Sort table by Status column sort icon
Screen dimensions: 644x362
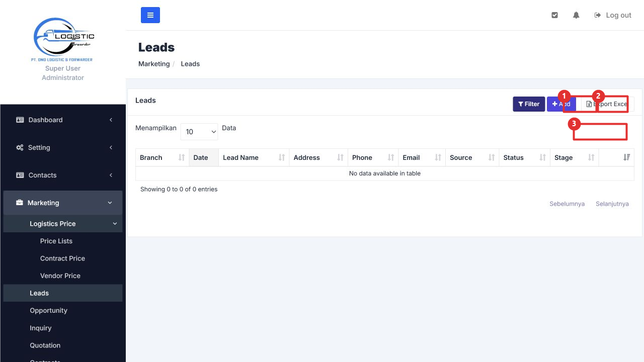coord(542,157)
